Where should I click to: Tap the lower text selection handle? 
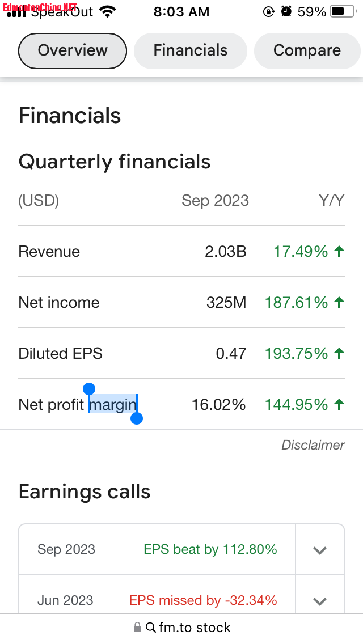click(x=137, y=418)
